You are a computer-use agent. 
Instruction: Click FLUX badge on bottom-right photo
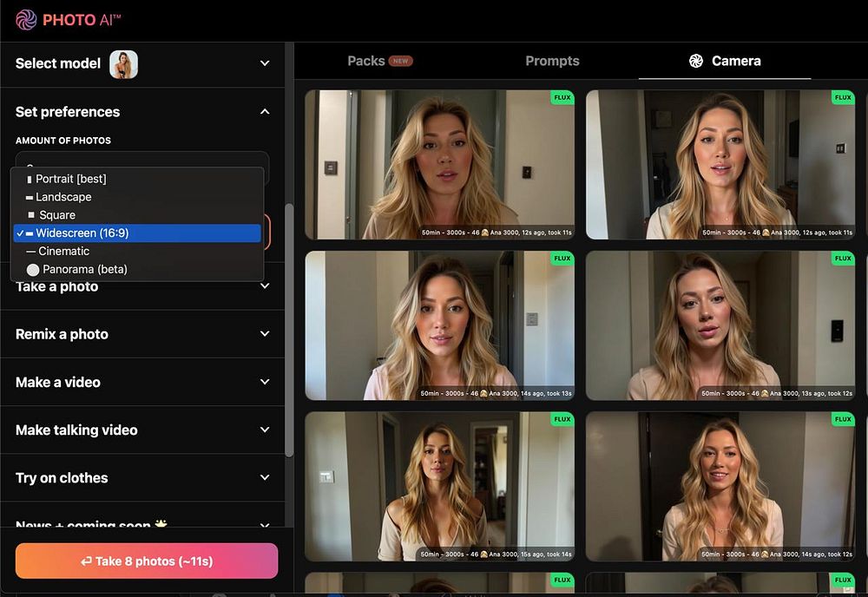pos(843,419)
